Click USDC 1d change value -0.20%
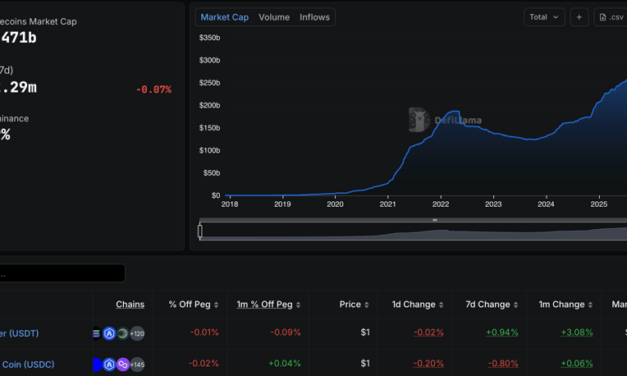Screen dimensions: 627x376 (428, 364)
